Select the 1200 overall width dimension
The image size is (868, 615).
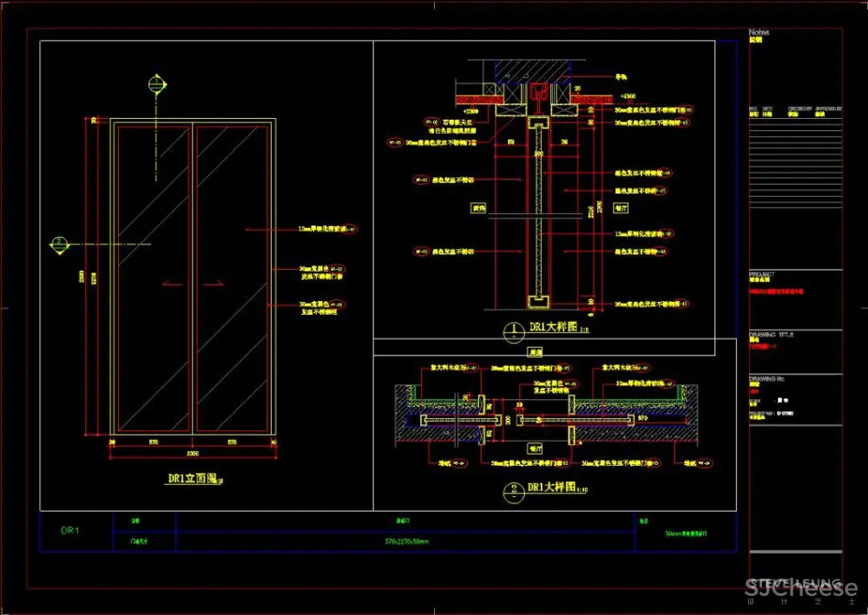click(x=194, y=454)
